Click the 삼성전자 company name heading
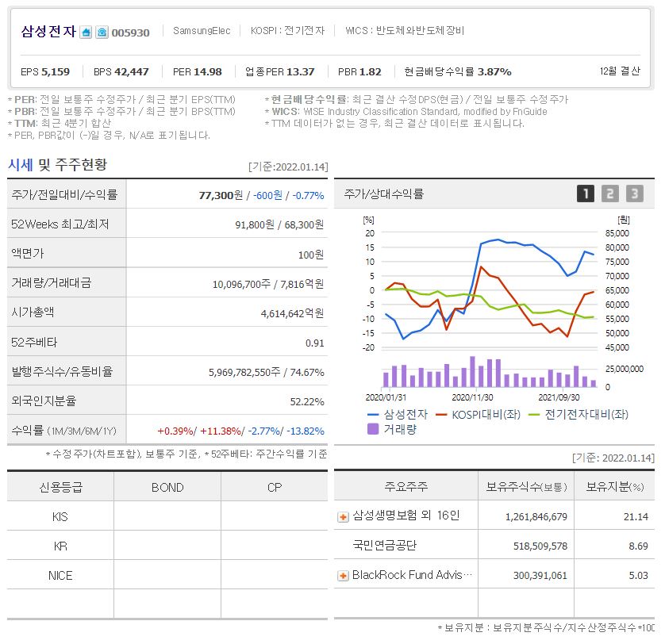665x644 pixels. click(48, 32)
